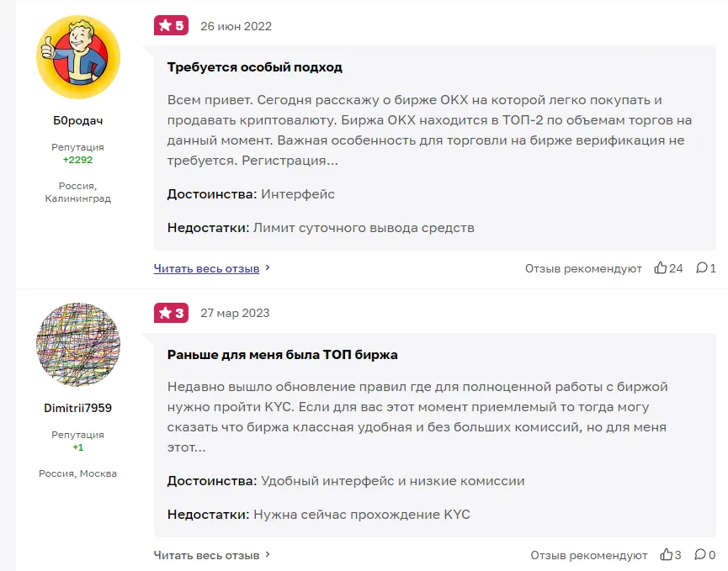Click the speech bubble icon showing 0 comments

[x=702, y=554]
